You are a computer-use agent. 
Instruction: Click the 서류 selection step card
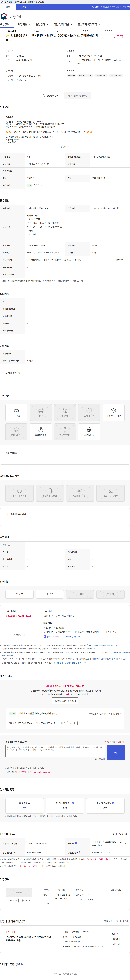19,594
